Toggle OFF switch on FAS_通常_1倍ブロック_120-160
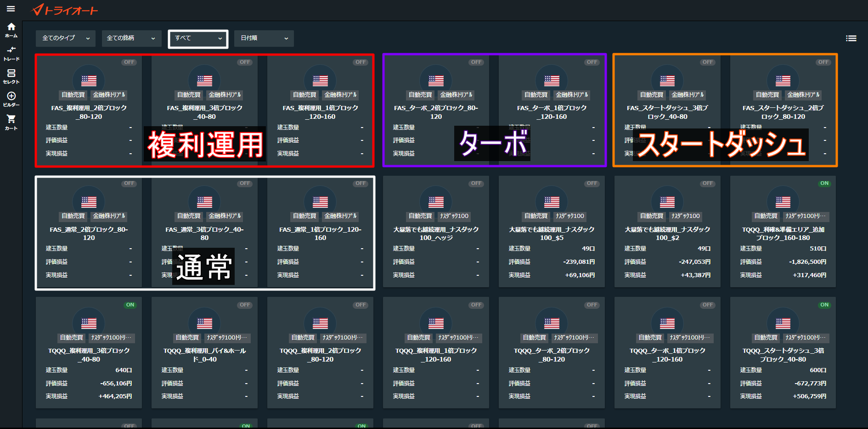Viewport: 868px width, 429px height. pos(361,184)
